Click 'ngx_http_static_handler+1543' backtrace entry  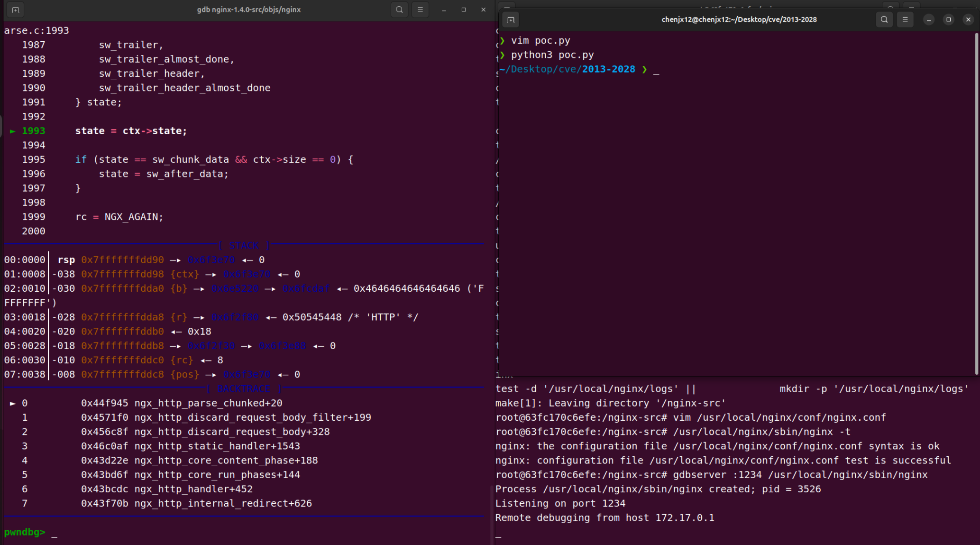click(217, 446)
